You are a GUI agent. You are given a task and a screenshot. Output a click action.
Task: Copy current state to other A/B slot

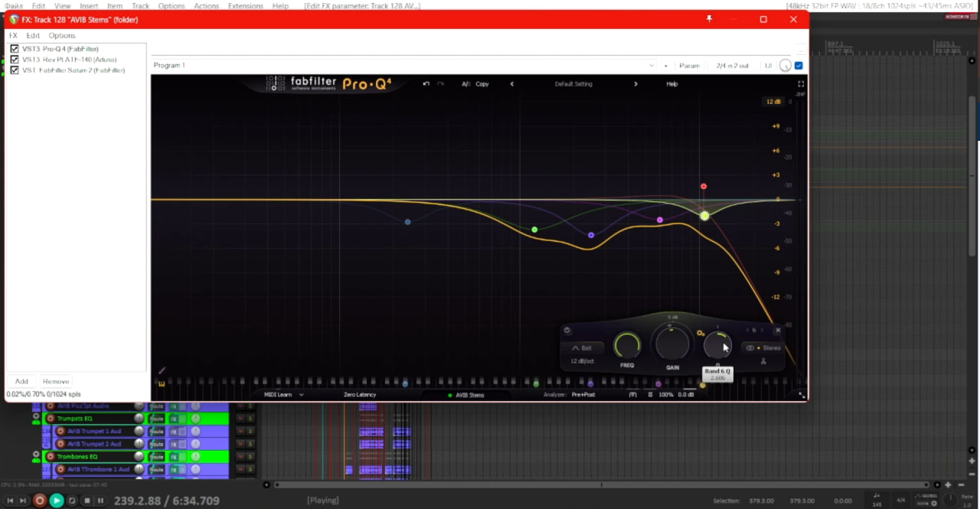tap(482, 83)
